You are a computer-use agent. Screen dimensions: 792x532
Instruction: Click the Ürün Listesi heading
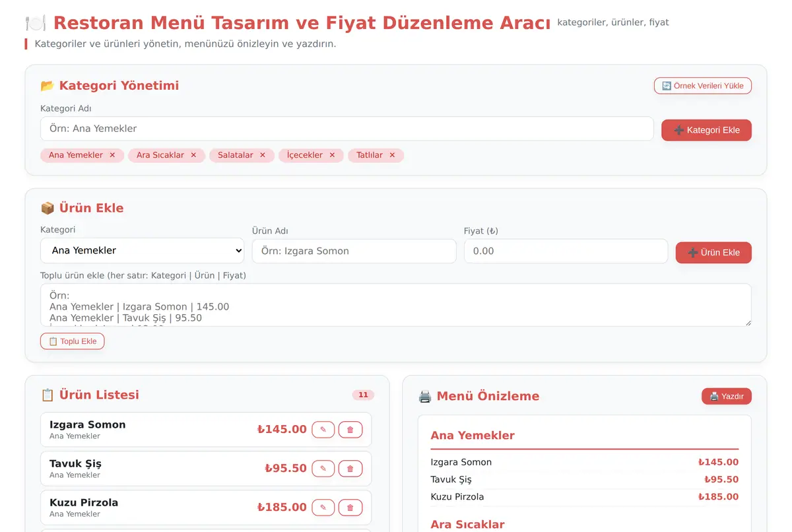(90, 395)
